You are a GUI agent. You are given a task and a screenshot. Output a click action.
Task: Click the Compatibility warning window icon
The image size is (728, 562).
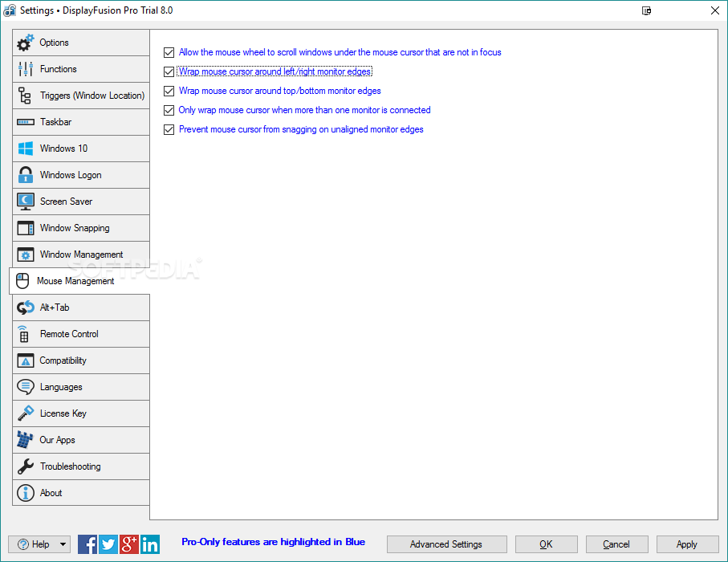(26, 360)
